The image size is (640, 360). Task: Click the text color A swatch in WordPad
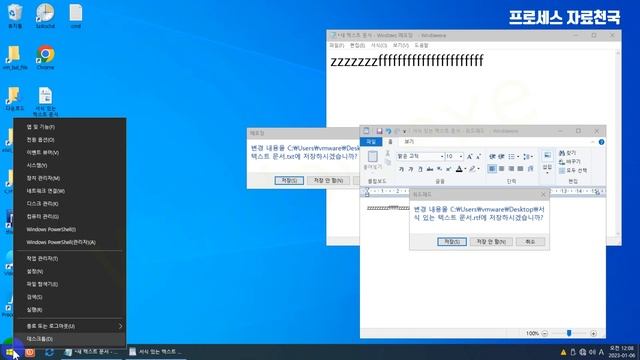[x=459, y=169]
